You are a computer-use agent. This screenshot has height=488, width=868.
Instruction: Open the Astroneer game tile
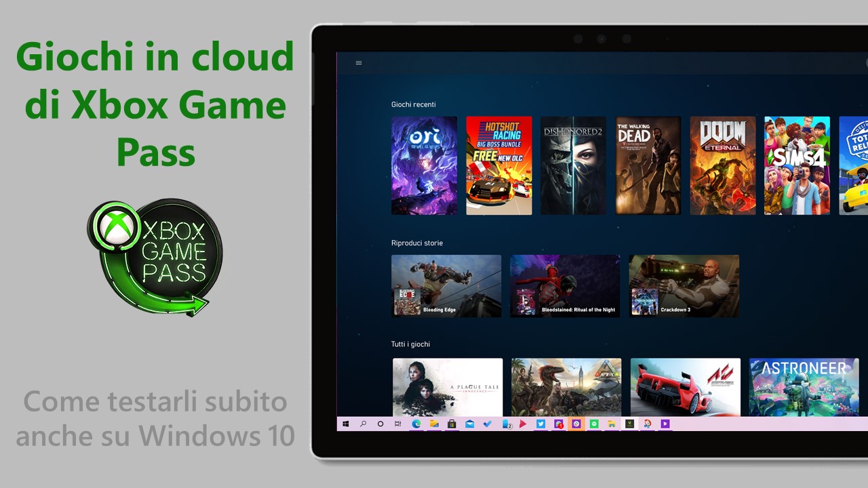click(804, 387)
